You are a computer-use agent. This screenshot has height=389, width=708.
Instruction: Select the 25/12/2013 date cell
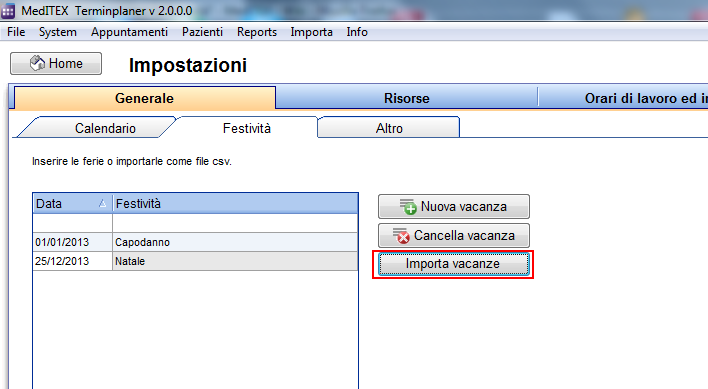[x=73, y=261]
